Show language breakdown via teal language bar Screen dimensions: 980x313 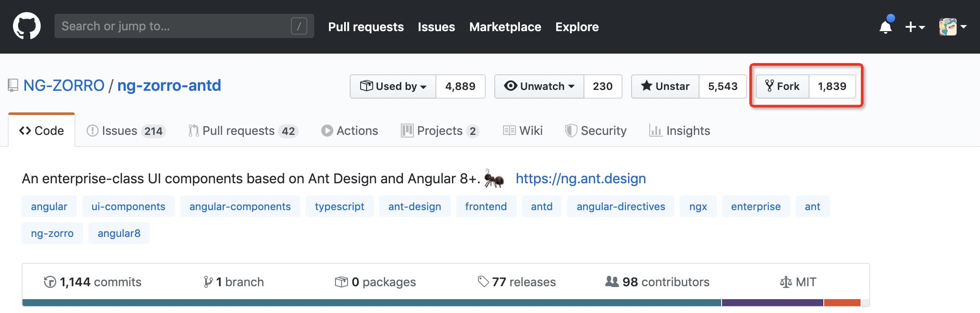tap(372, 303)
